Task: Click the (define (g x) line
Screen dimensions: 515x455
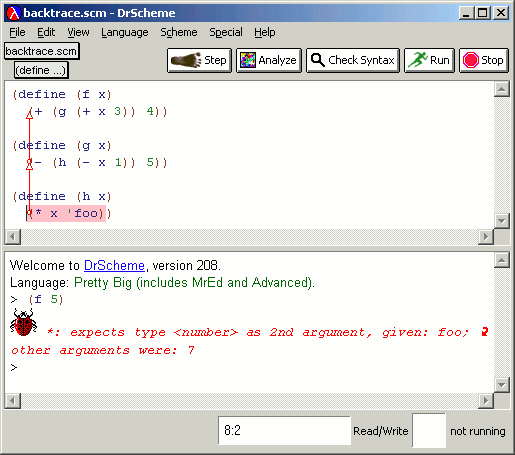Action: click(62, 145)
